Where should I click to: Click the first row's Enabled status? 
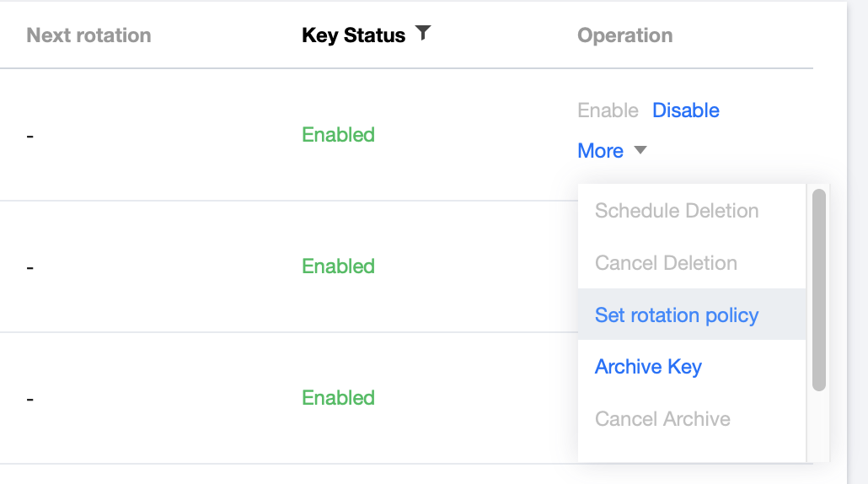click(x=338, y=135)
